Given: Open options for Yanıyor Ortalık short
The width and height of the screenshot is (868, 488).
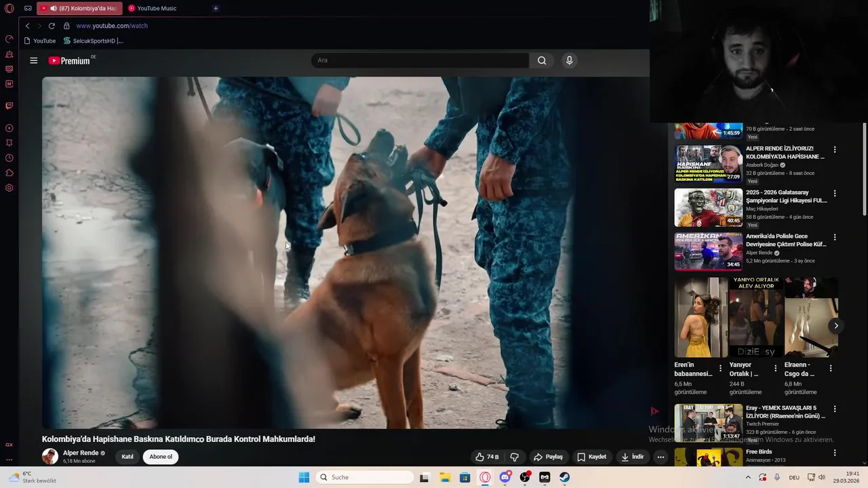Looking at the screenshot, I should 775,369.
